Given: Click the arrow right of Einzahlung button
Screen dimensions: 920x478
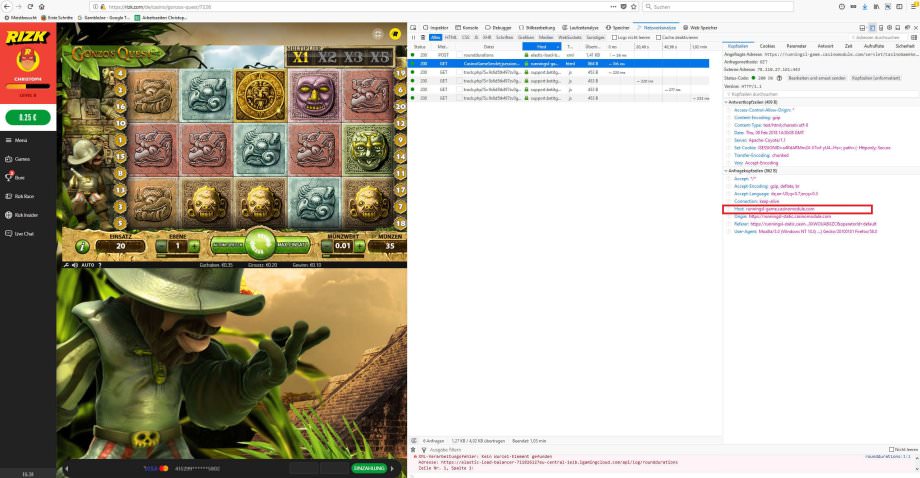Looking at the screenshot, I should [x=393, y=468].
